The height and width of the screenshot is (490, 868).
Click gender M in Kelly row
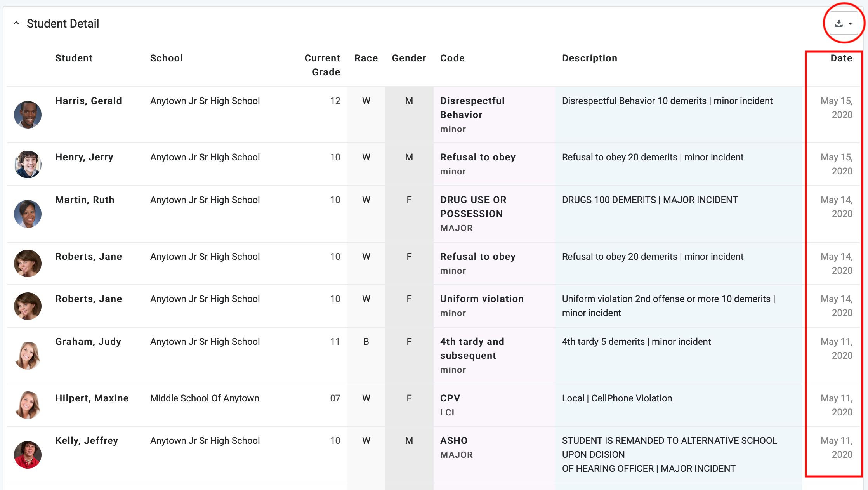[x=409, y=441]
